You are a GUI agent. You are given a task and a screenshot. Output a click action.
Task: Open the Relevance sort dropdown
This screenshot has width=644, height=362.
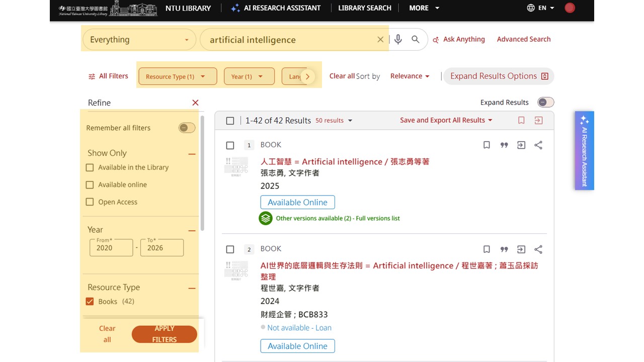[x=410, y=76]
